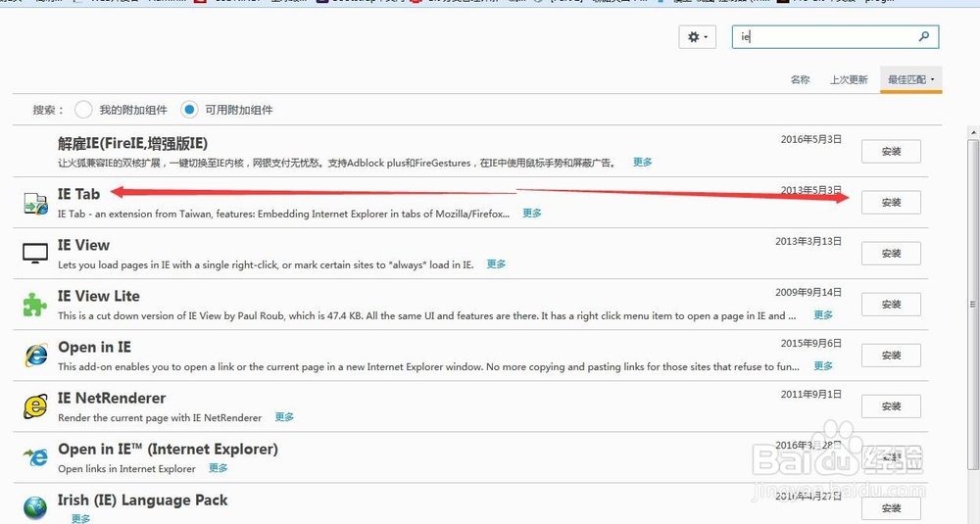
Task: Select the IE Tab title
Action: pos(78,194)
